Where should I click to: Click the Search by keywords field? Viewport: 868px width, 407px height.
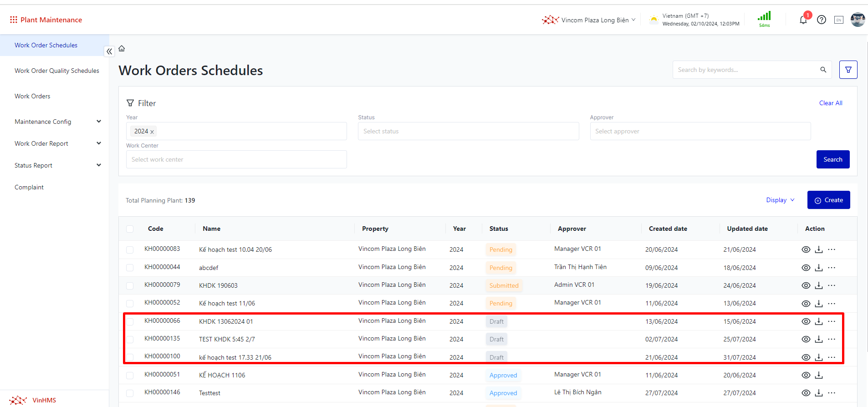[x=747, y=70]
